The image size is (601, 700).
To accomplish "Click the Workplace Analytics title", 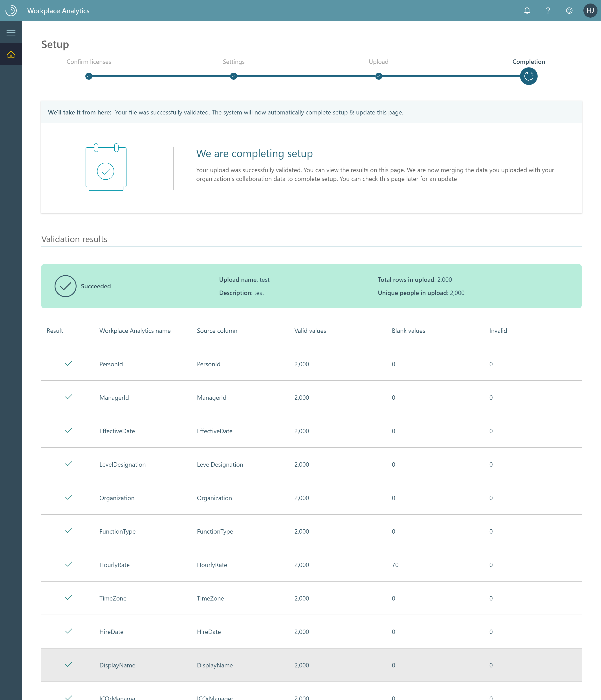I will (x=59, y=11).
